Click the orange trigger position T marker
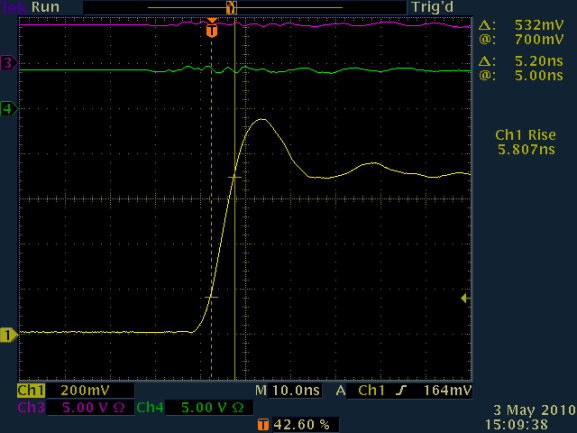 click(x=212, y=30)
